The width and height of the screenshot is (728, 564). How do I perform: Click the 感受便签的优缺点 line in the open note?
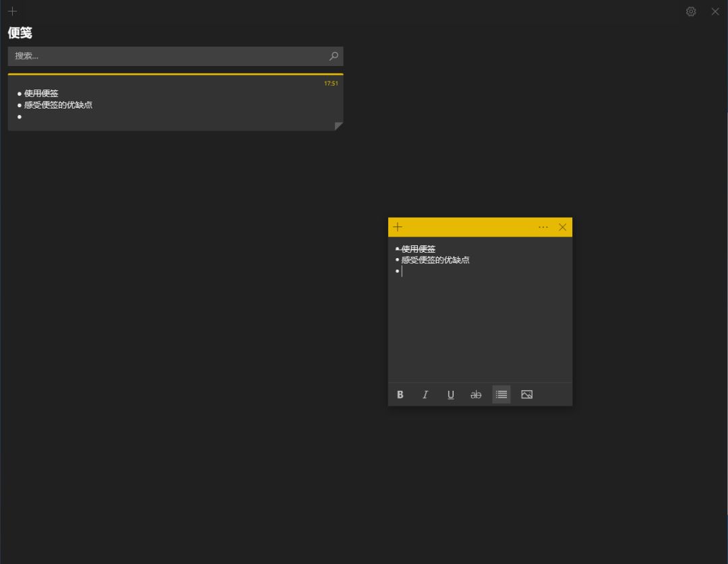(x=435, y=260)
